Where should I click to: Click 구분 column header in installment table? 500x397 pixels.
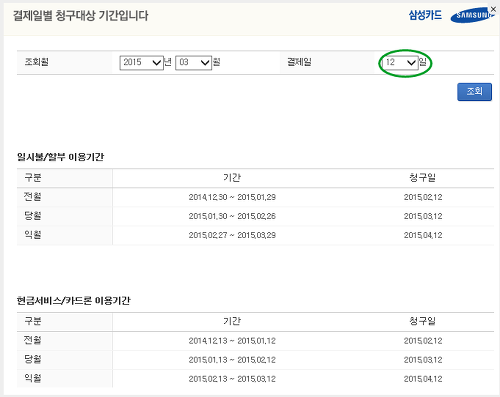(x=33, y=178)
